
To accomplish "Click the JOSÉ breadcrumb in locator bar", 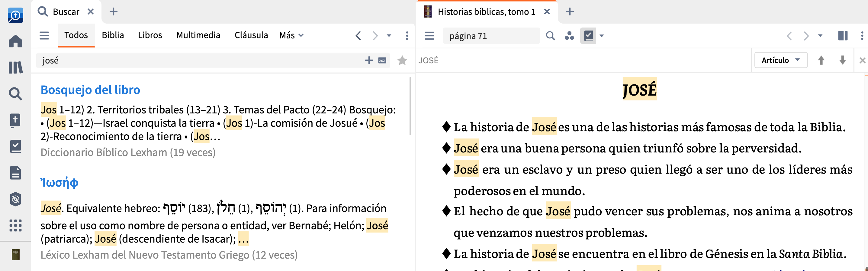I will (428, 60).
